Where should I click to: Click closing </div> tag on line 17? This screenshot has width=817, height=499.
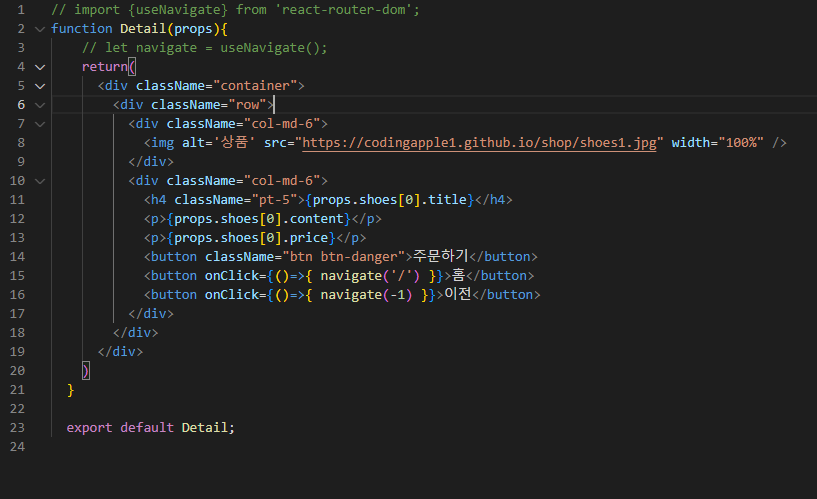click(151, 314)
